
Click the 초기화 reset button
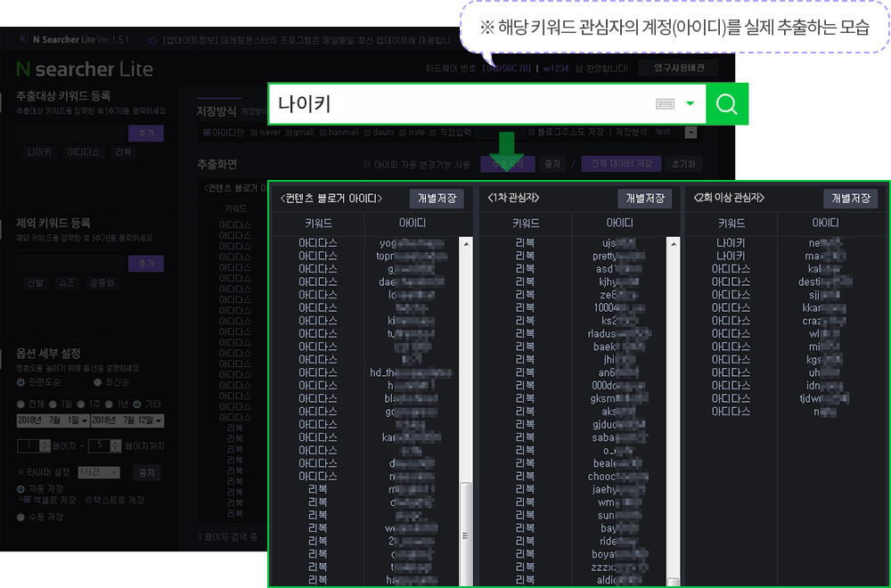683,164
